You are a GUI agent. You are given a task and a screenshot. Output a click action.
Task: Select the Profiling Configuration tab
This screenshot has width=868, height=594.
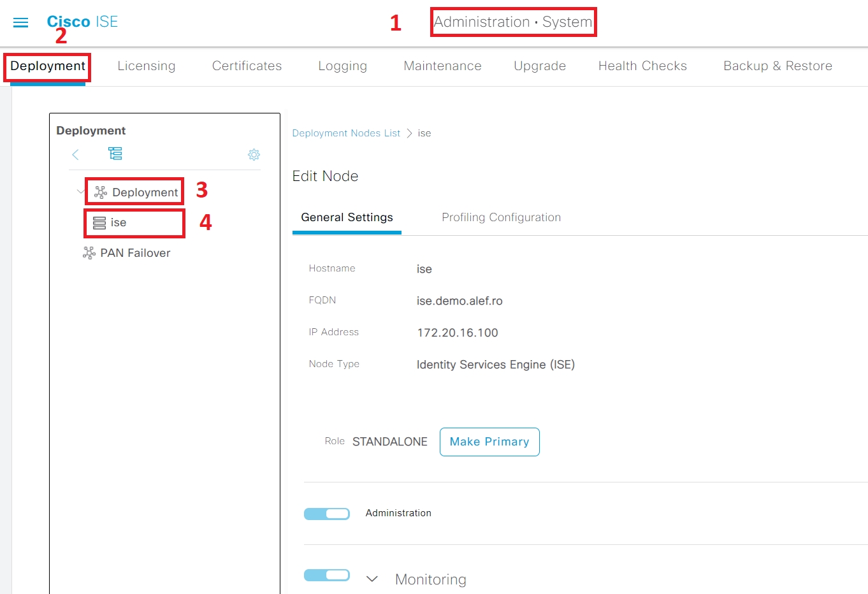pyautogui.click(x=501, y=217)
